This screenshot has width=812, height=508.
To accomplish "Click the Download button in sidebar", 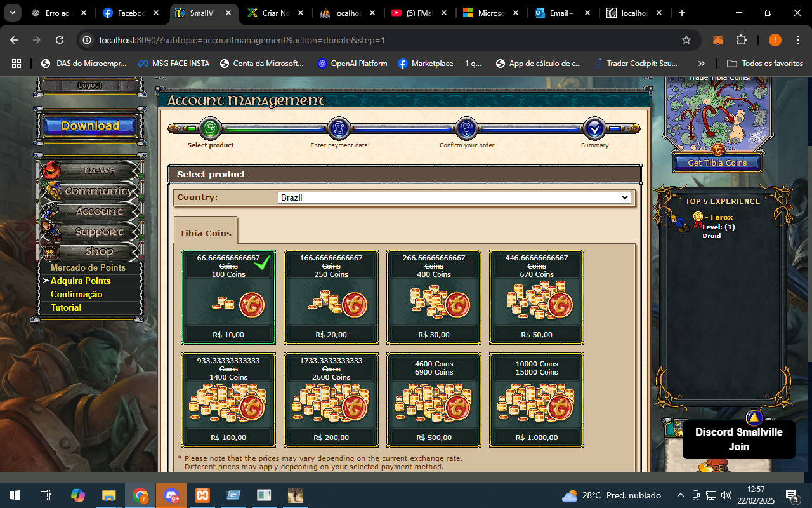I will tap(90, 126).
